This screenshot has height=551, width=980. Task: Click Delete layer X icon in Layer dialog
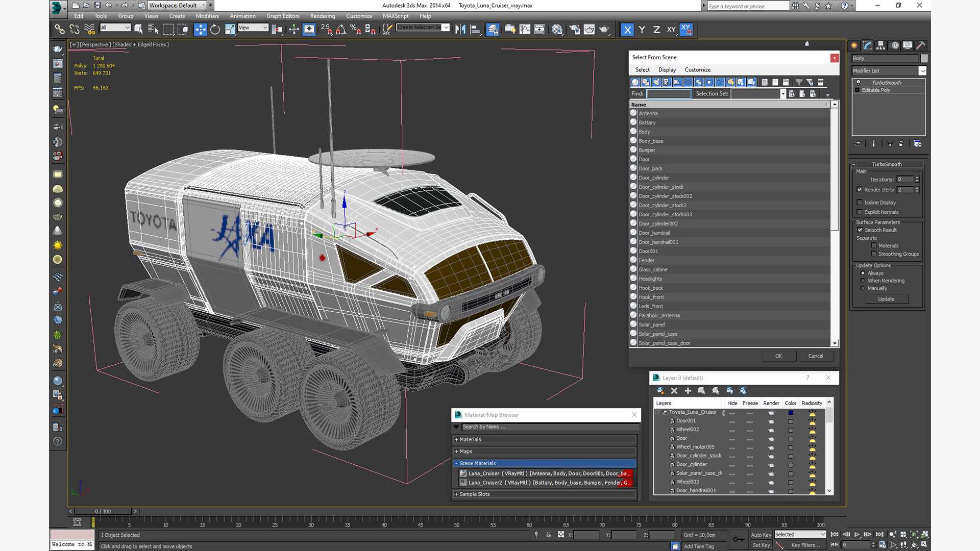pos(674,391)
